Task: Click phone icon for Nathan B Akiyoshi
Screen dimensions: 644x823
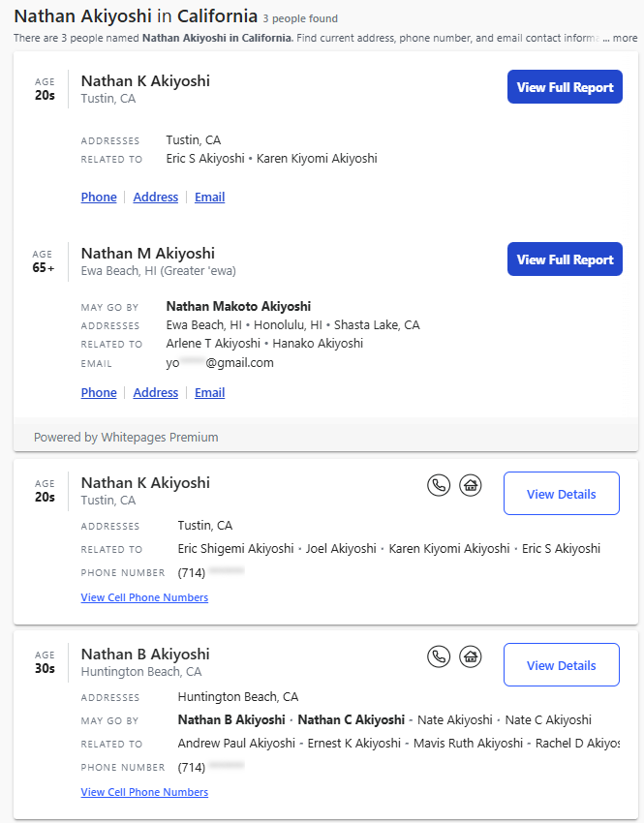Action: pos(439,656)
